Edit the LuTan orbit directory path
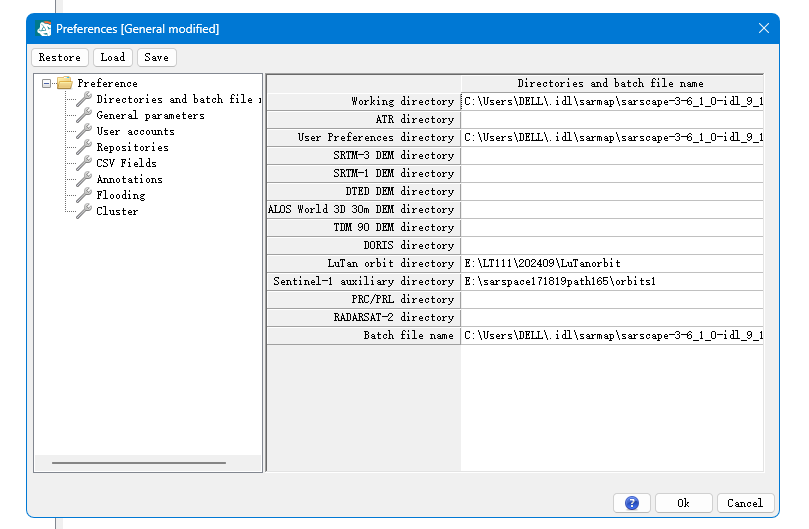 click(x=612, y=264)
